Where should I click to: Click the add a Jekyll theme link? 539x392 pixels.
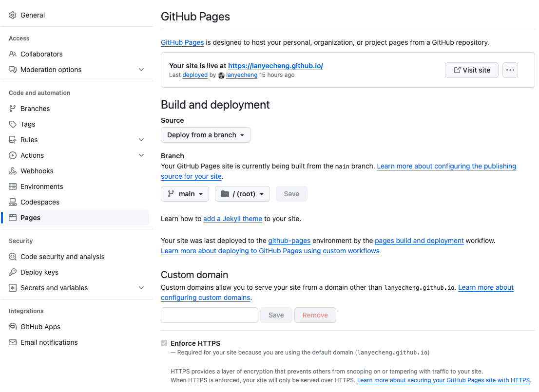(233, 219)
